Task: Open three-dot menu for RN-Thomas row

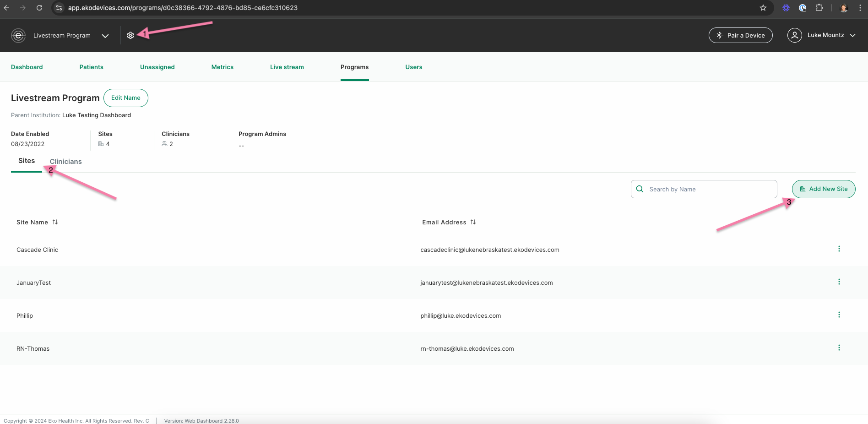Action: coord(839,348)
